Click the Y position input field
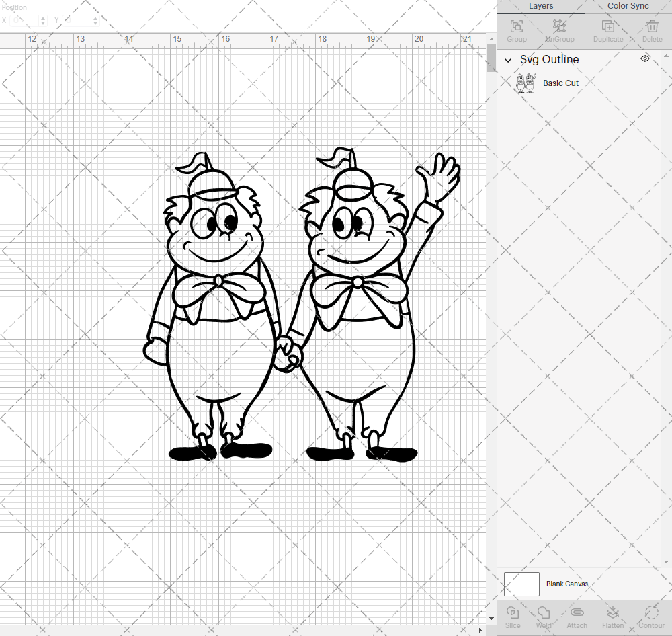Viewport: 672px width, 636px height. pyautogui.click(x=77, y=21)
